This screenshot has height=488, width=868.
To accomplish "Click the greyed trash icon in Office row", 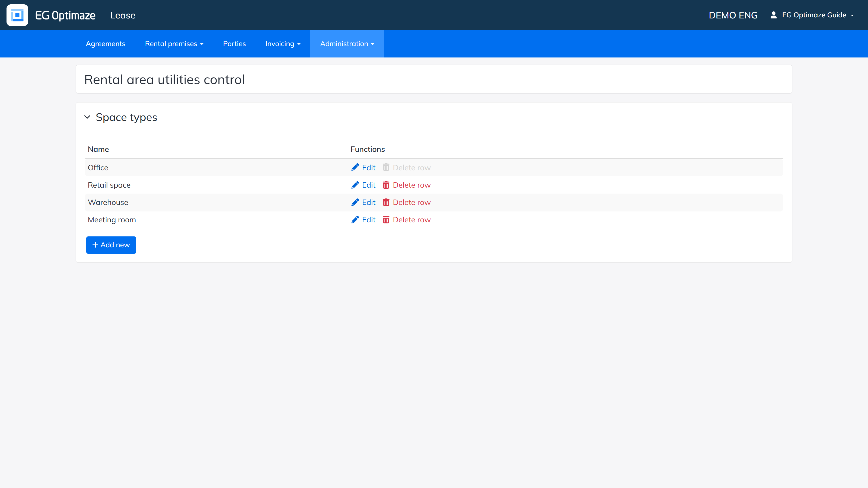I will tap(386, 167).
